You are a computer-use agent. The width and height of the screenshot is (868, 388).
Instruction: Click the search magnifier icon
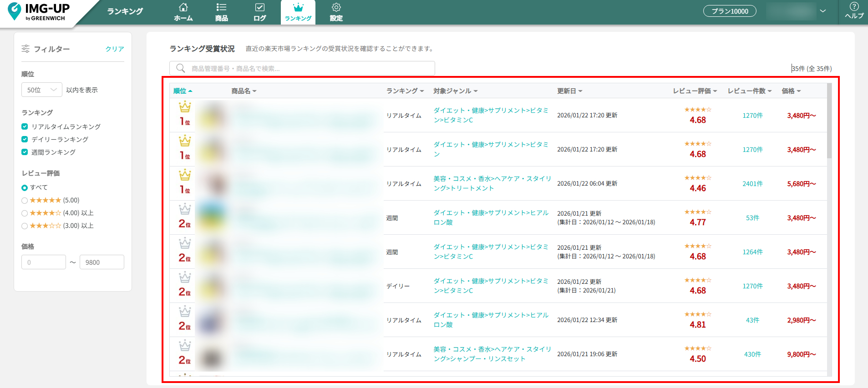coord(181,68)
